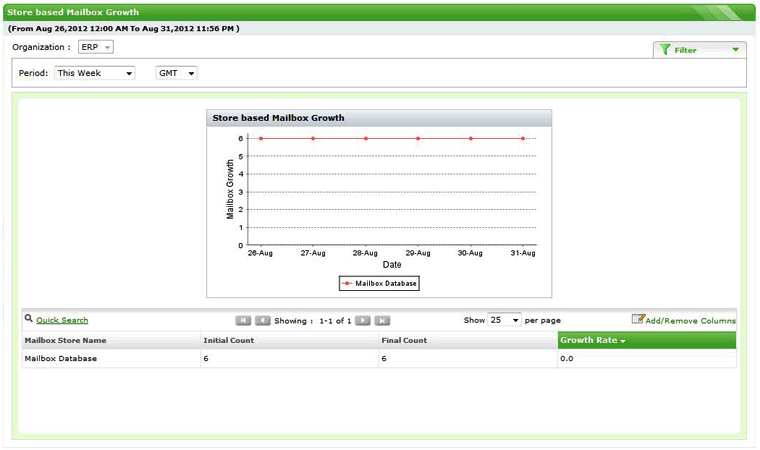760x450 pixels.
Task: Expand the Filter dropdown arrow
Action: coord(735,49)
